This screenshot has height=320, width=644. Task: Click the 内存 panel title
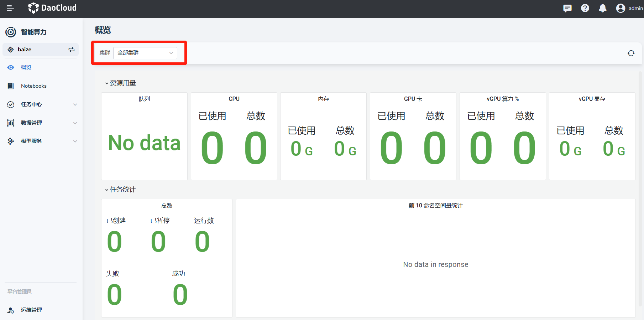pos(324,99)
